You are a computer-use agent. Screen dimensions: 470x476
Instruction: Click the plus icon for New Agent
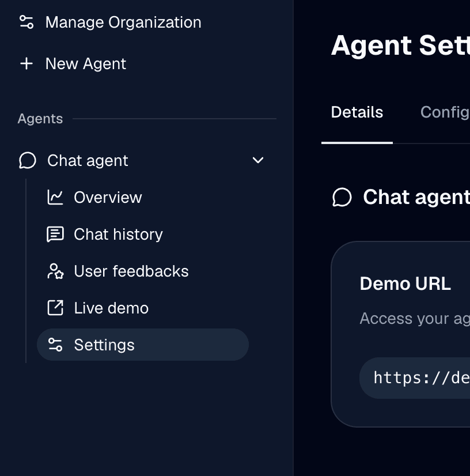click(x=26, y=64)
